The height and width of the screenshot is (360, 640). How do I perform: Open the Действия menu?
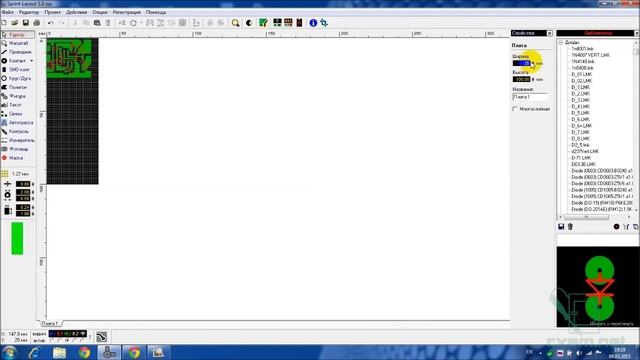pyautogui.click(x=77, y=12)
